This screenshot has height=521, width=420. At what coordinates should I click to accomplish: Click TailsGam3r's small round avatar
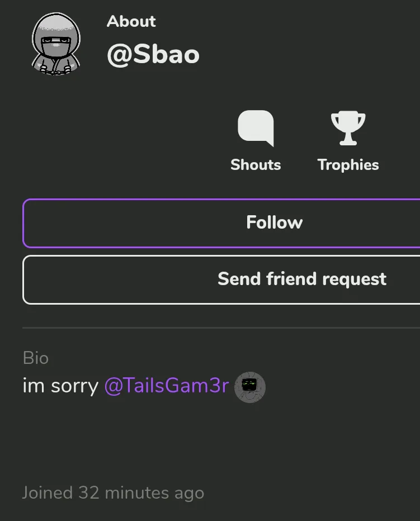click(250, 387)
